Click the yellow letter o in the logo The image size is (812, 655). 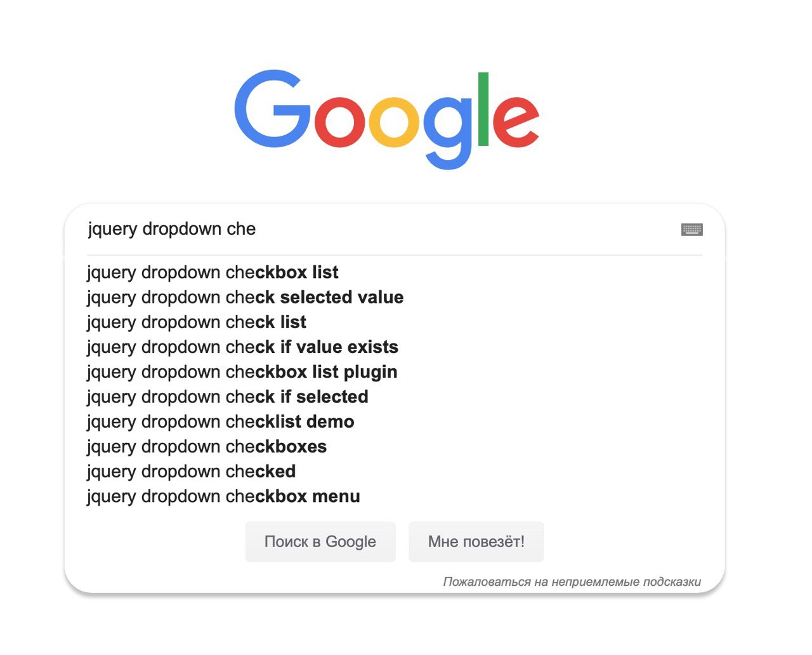coord(394,121)
